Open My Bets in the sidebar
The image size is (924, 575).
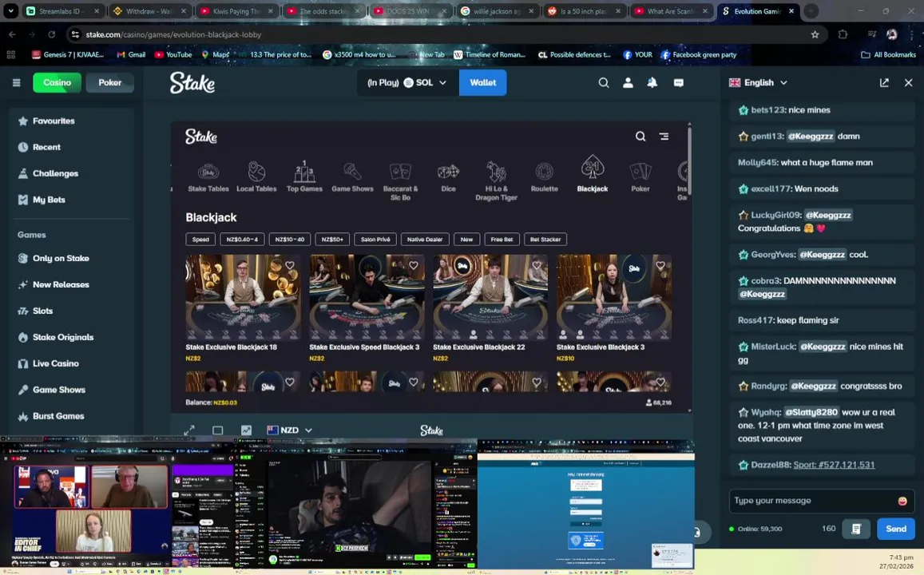(71, 200)
